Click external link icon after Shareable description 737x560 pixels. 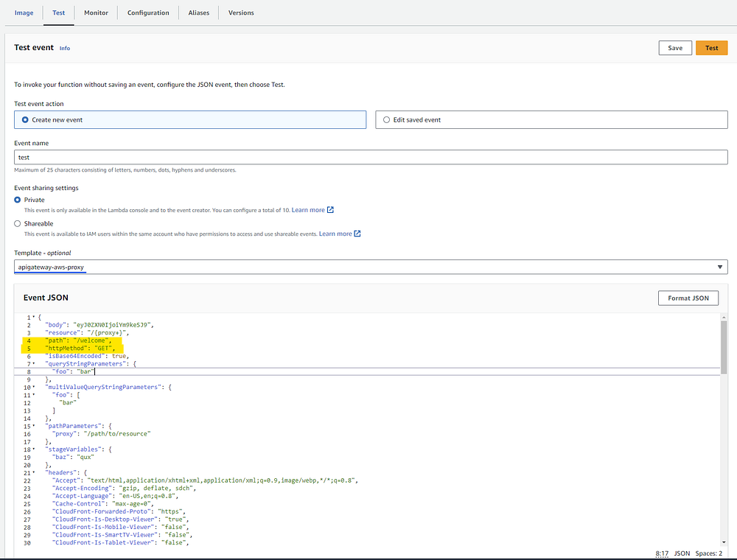[357, 234]
